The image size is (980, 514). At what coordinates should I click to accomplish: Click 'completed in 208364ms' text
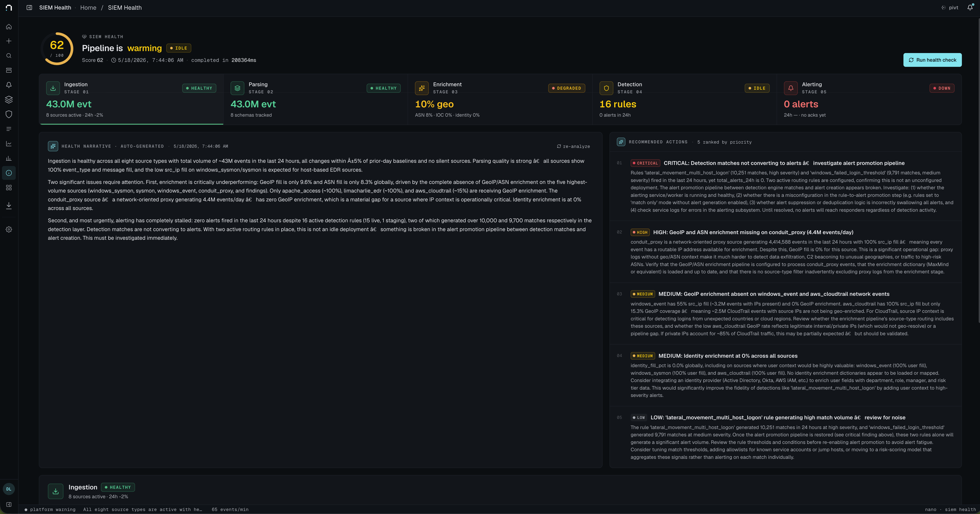(x=223, y=60)
